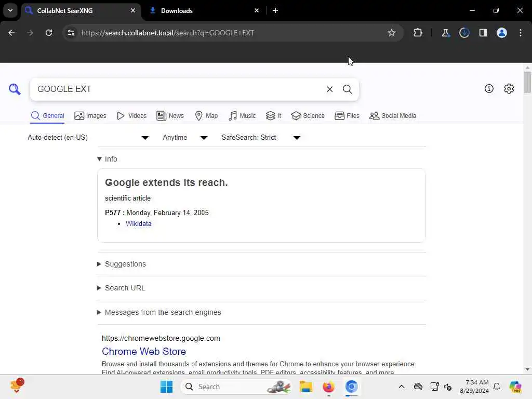
Task: Open the Anytime time range dropdown
Action: pos(185,137)
